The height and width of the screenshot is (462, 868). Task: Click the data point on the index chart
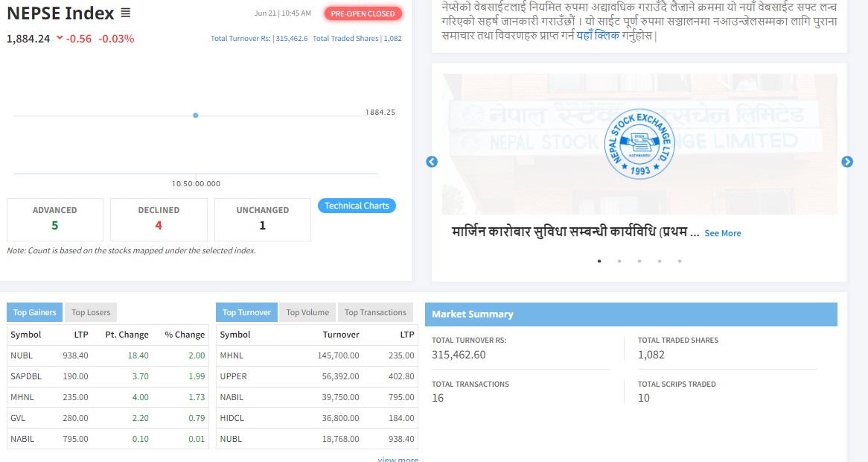tap(195, 115)
